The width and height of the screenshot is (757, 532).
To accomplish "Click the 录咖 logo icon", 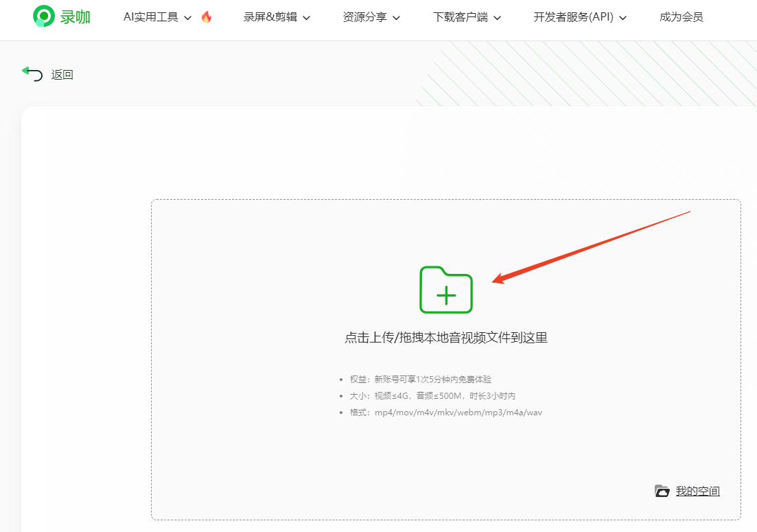I will (x=43, y=16).
